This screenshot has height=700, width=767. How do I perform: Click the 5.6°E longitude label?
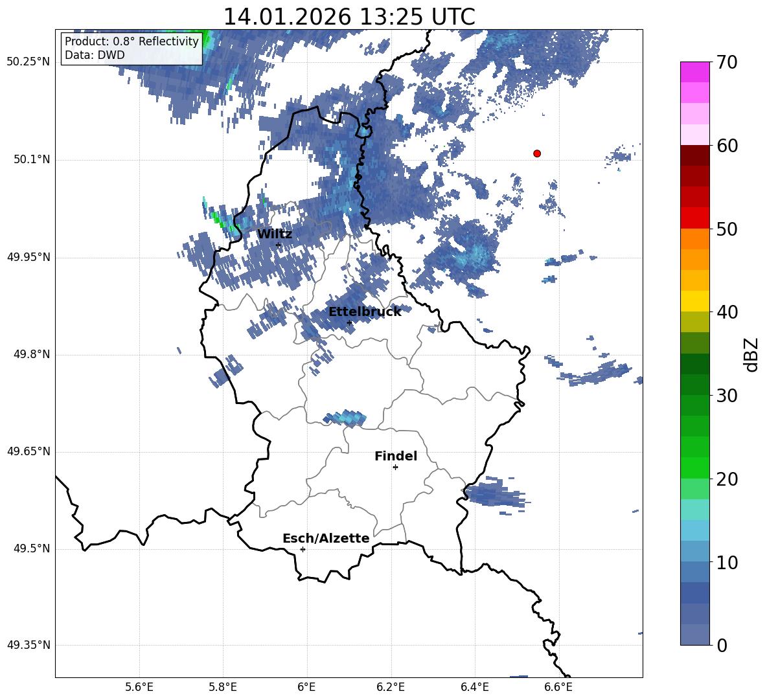tap(139, 687)
